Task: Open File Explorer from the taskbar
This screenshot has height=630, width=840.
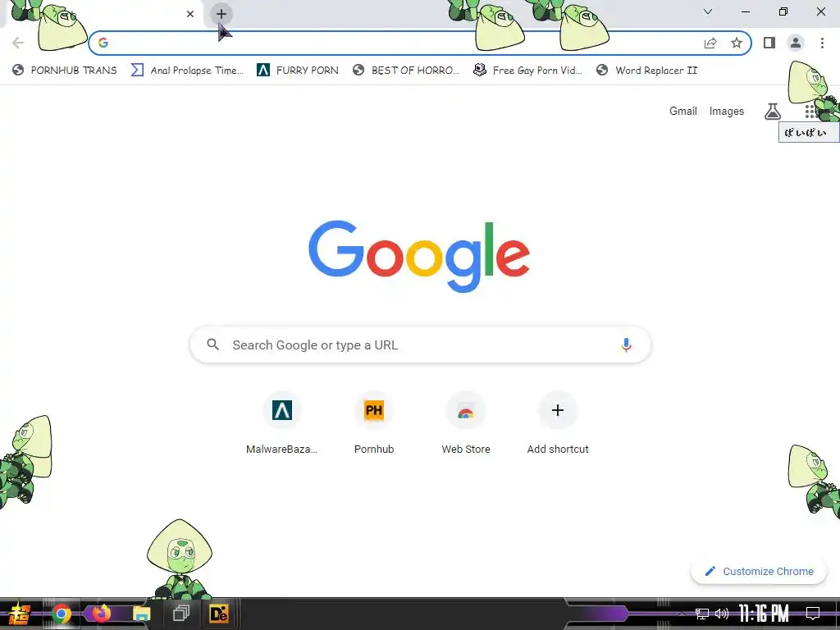Action: click(141, 614)
